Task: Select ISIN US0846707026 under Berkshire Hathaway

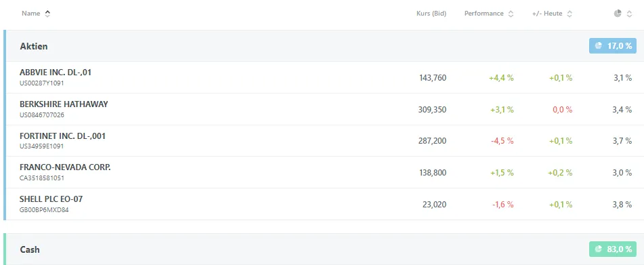Action: pyautogui.click(x=42, y=115)
